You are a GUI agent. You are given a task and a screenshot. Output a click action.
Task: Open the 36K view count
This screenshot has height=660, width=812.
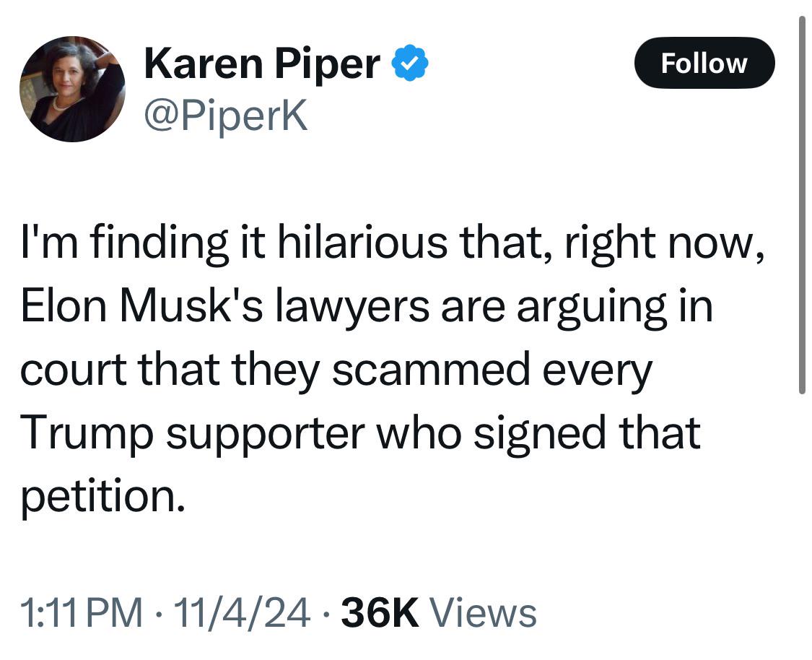pos(380,613)
